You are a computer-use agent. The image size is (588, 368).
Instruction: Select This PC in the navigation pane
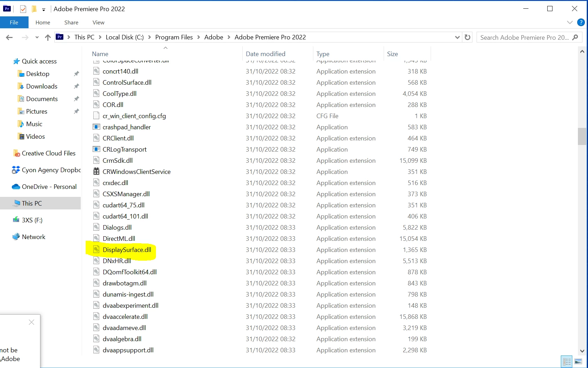(40, 204)
